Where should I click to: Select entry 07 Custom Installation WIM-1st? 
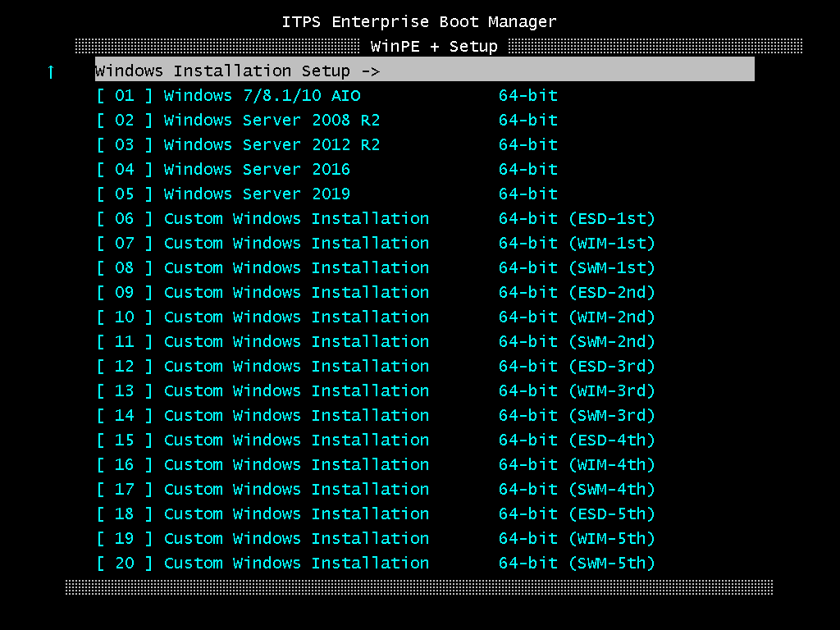(x=376, y=244)
